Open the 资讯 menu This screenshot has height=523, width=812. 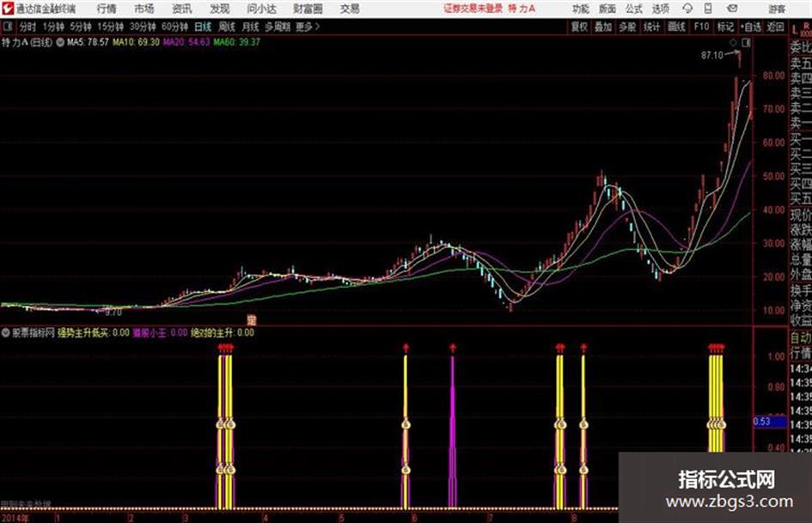(182, 9)
